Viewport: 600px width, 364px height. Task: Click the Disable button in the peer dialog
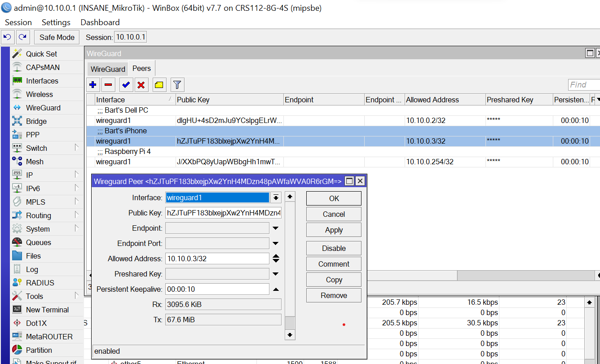coord(334,248)
